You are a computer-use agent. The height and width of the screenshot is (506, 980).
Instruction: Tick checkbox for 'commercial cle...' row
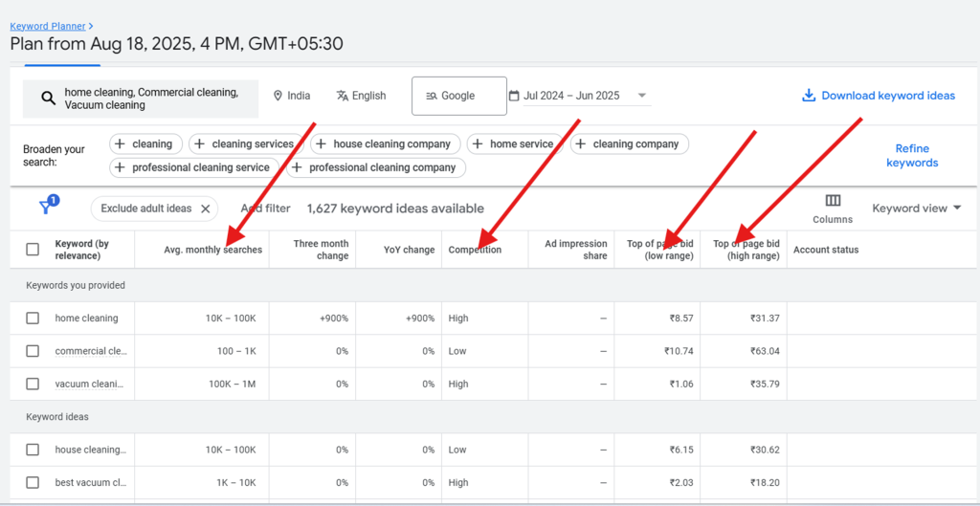click(x=33, y=351)
